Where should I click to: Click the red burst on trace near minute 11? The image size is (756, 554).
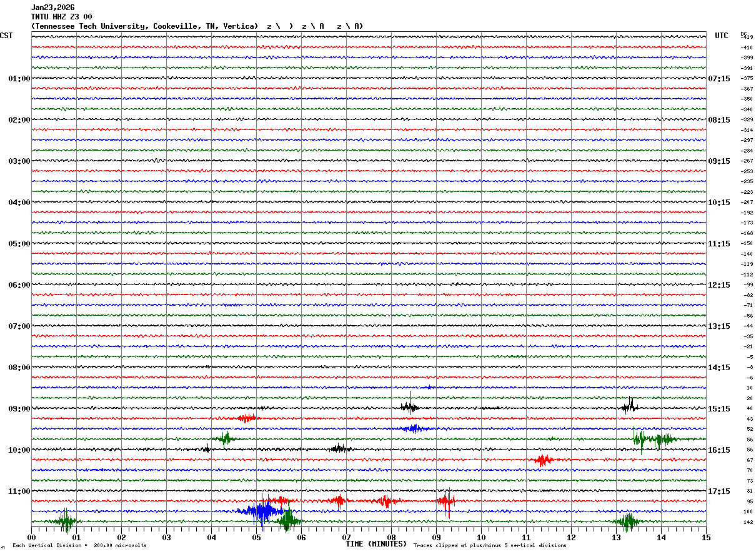(542, 460)
